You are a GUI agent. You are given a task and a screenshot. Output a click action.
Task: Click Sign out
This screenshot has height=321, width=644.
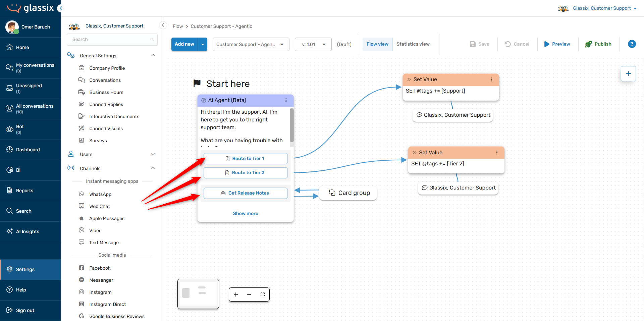point(31,311)
